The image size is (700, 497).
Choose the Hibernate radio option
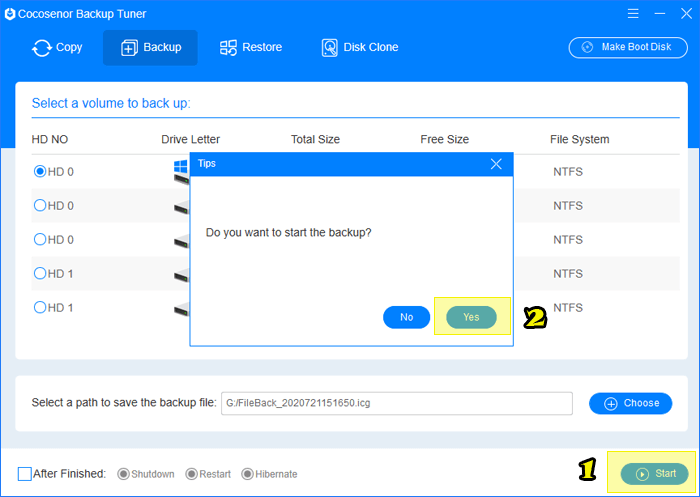point(247,474)
